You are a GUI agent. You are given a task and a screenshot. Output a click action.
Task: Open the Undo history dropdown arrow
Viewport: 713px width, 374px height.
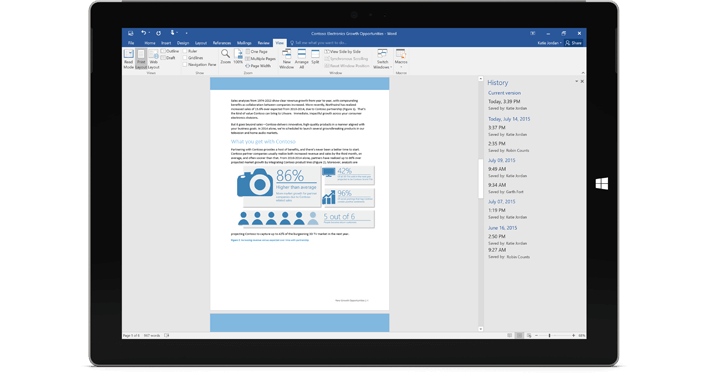[x=149, y=33]
